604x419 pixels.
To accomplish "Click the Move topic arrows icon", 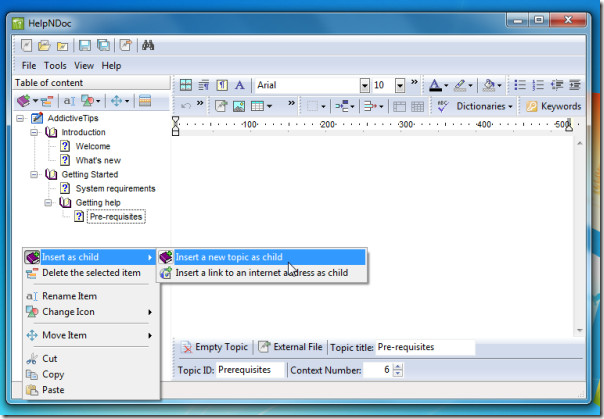I will coord(116,101).
